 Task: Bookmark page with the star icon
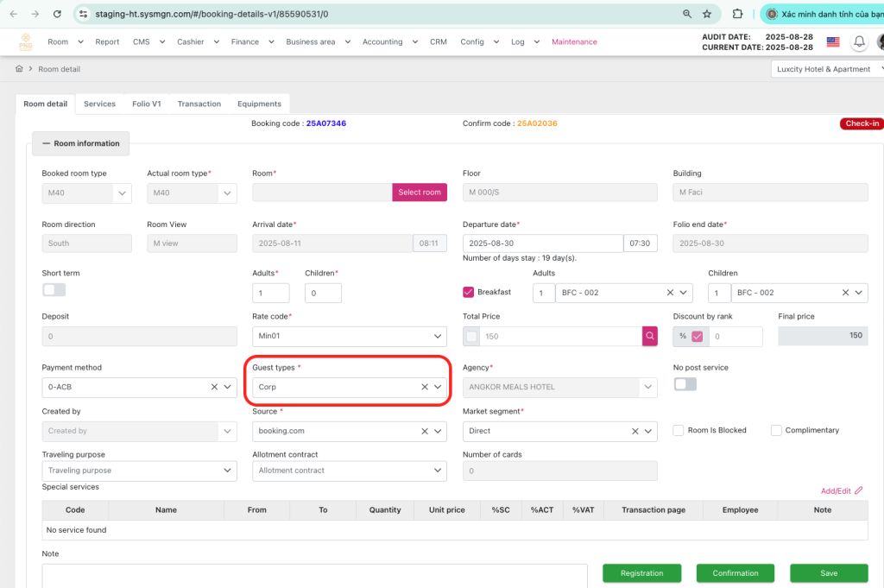707,14
